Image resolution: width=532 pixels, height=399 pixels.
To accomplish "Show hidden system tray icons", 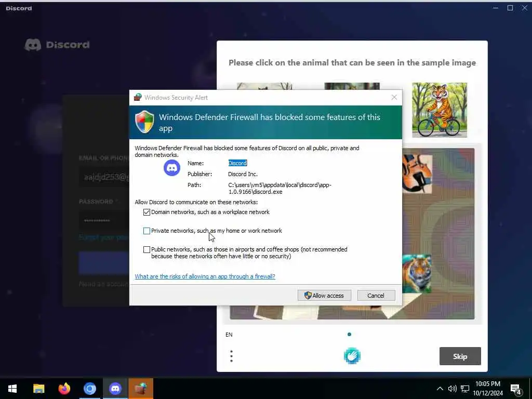I will (x=440, y=389).
